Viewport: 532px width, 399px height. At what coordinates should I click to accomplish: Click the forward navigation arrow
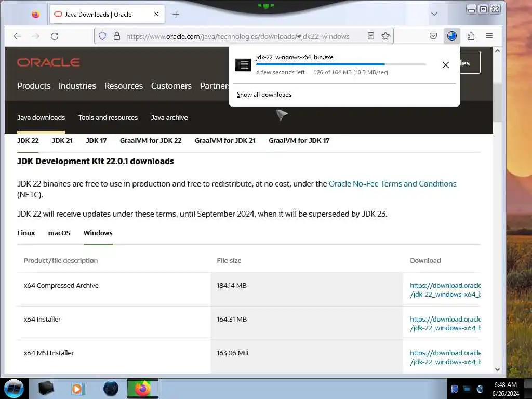[36, 36]
